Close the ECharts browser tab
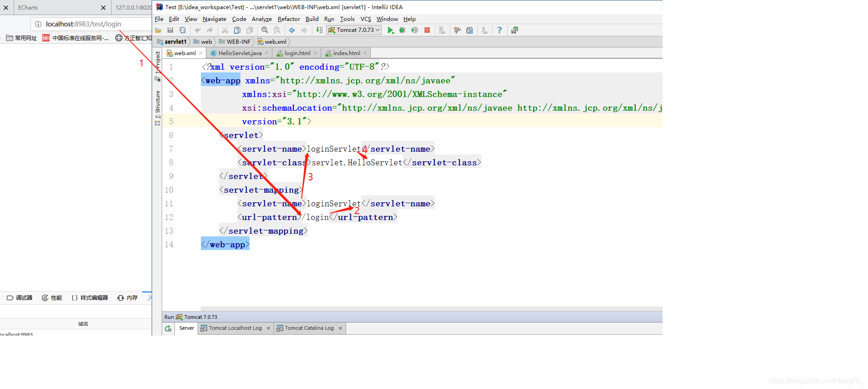Screen dimensions: 868x389 103,8
